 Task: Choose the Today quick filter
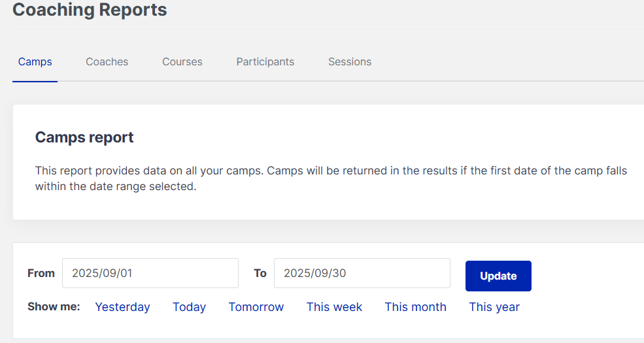point(189,307)
